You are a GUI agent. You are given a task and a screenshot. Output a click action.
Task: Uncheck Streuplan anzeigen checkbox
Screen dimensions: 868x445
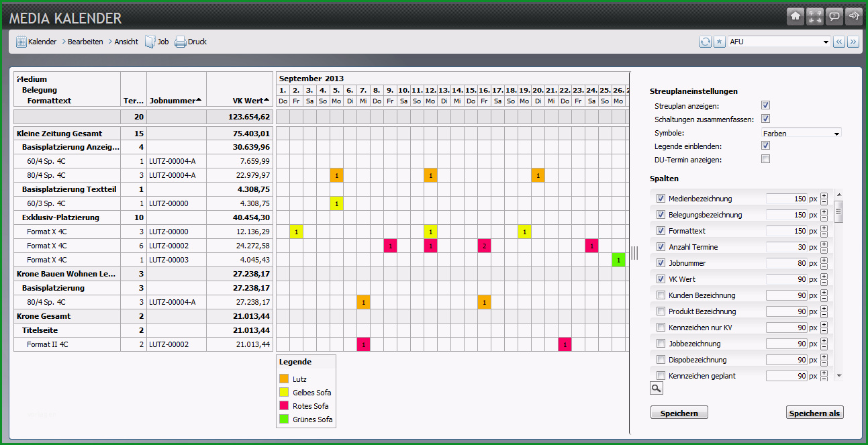coord(765,105)
